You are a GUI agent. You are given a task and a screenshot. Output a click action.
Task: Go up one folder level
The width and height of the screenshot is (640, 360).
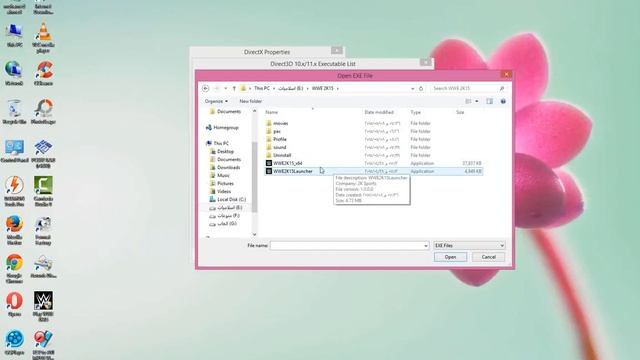(234, 89)
